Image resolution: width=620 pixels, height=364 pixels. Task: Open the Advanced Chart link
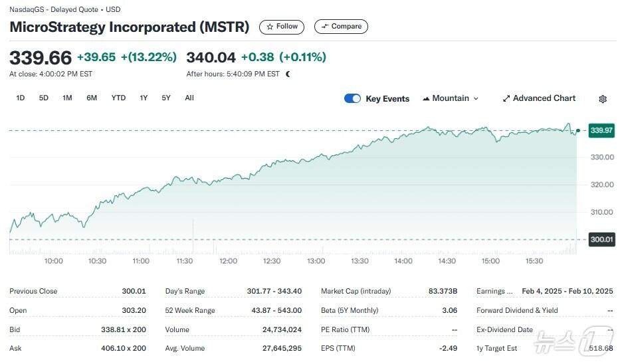coord(544,98)
